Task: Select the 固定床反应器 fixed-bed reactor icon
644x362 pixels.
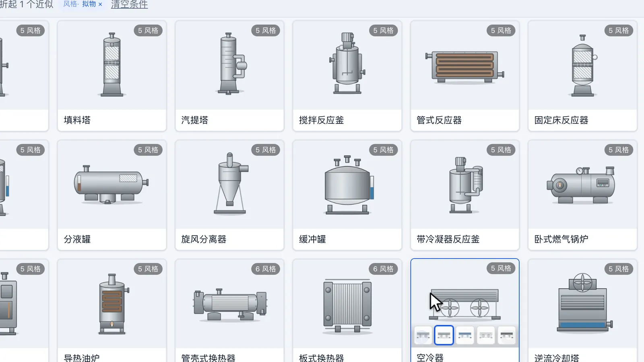Action: tap(583, 66)
